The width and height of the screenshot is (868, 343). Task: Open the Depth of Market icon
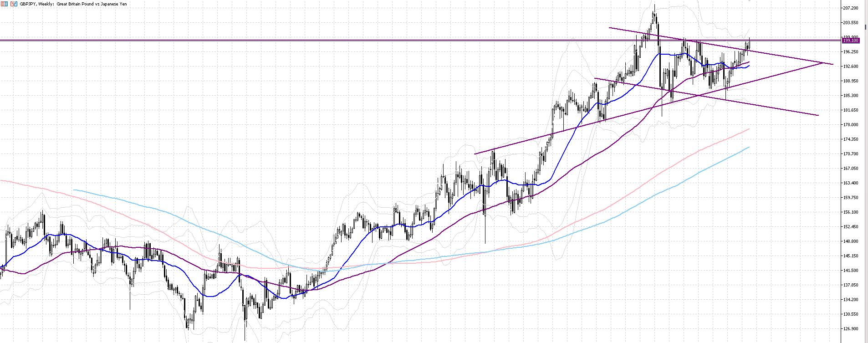13,4
